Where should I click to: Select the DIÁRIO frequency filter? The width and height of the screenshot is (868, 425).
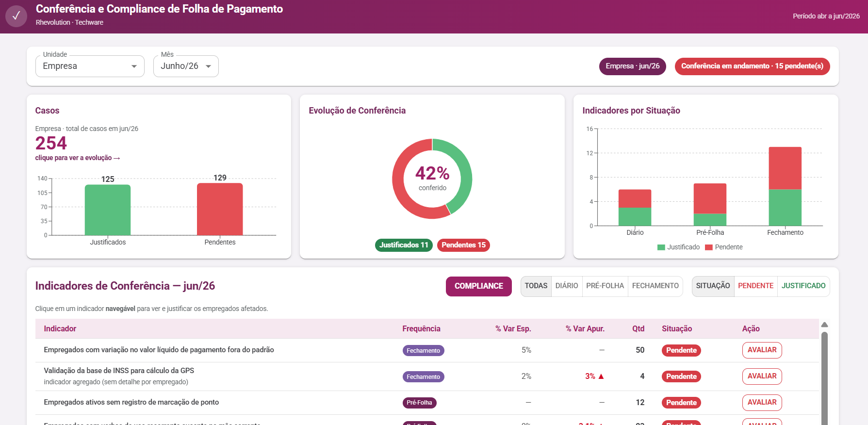coord(567,286)
